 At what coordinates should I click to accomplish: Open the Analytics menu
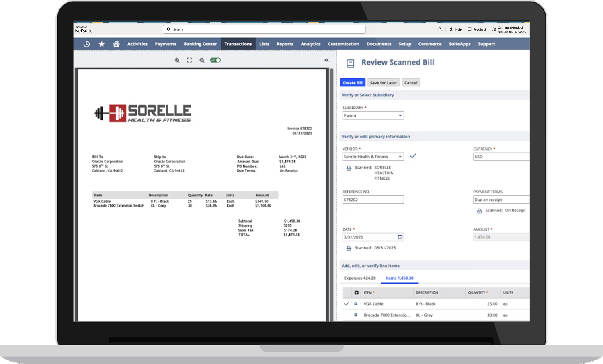[311, 44]
